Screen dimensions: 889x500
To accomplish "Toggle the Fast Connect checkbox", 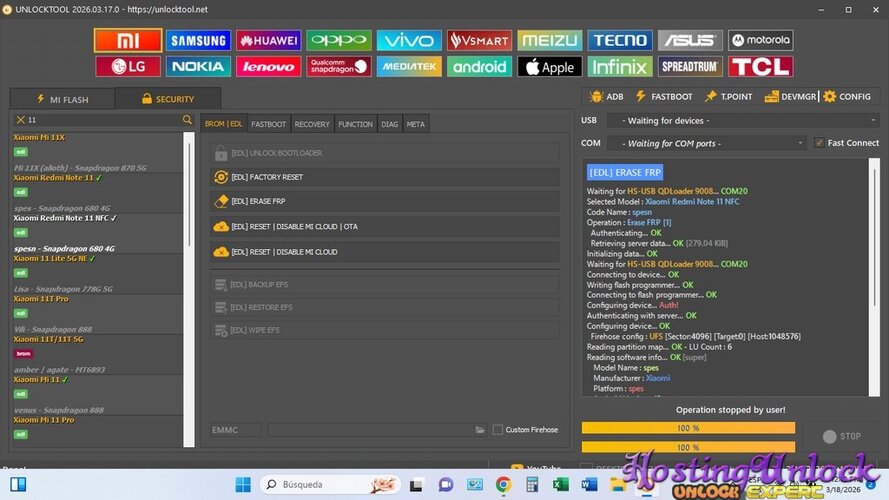I will pos(819,143).
